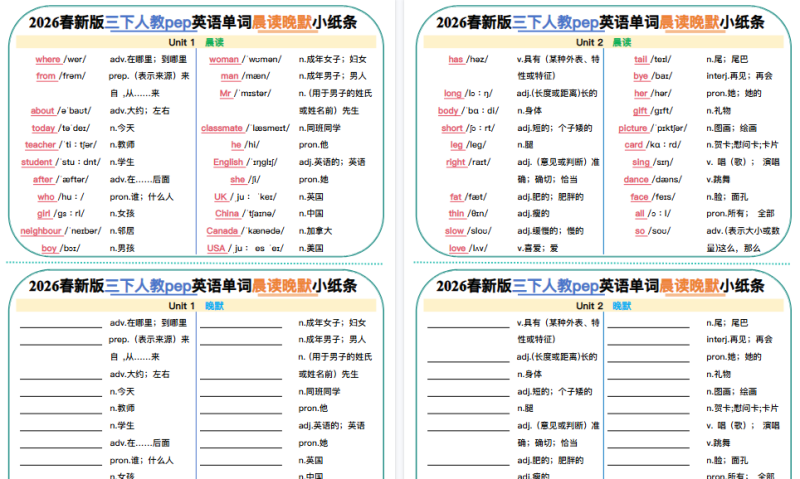Click the word "English"
The height and width of the screenshot is (479, 800).
228,162
